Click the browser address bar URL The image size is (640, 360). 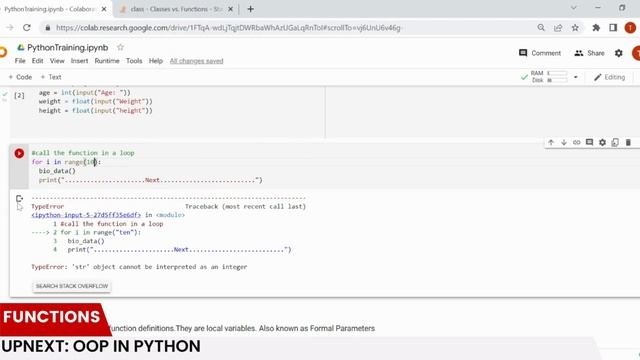click(x=228, y=28)
